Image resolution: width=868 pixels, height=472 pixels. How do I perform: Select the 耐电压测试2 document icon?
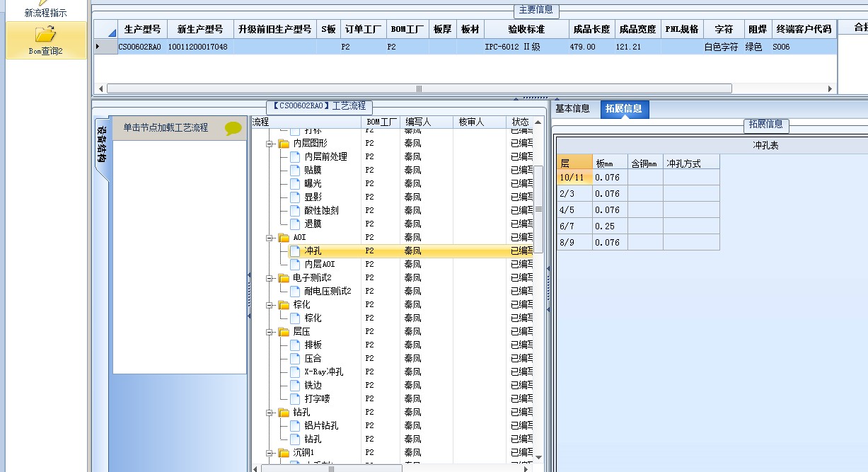pos(295,291)
